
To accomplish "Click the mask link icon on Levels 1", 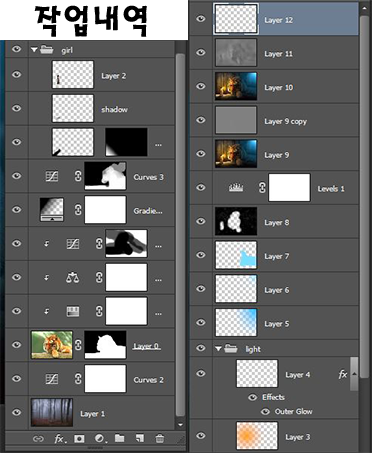I will click(262, 188).
